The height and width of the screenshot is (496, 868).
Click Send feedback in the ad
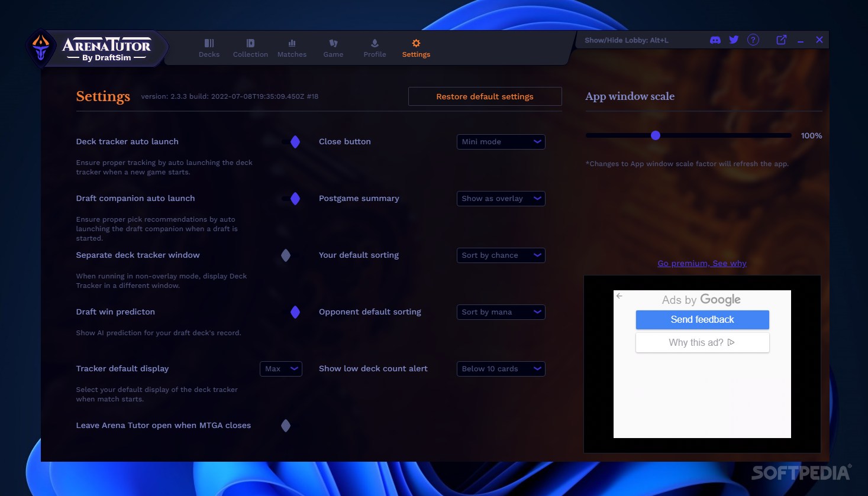(x=702, y=320)
